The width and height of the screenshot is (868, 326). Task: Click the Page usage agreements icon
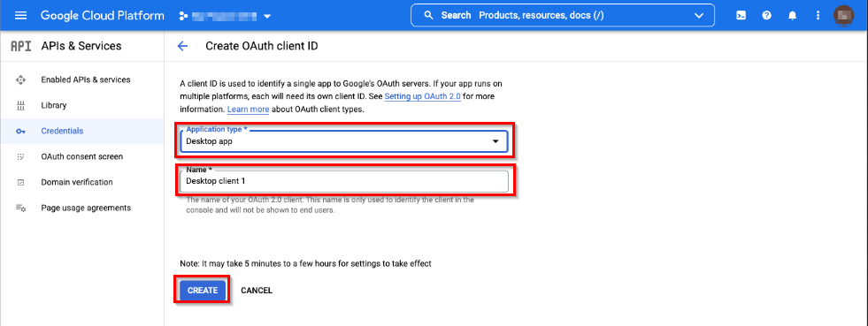coord(21,208)
